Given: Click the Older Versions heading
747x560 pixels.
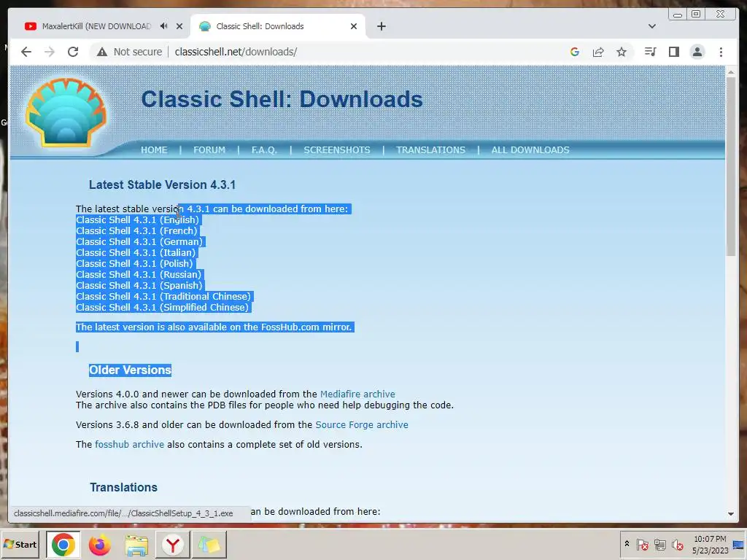Looking at the screenshot, I should click(130, 370).
